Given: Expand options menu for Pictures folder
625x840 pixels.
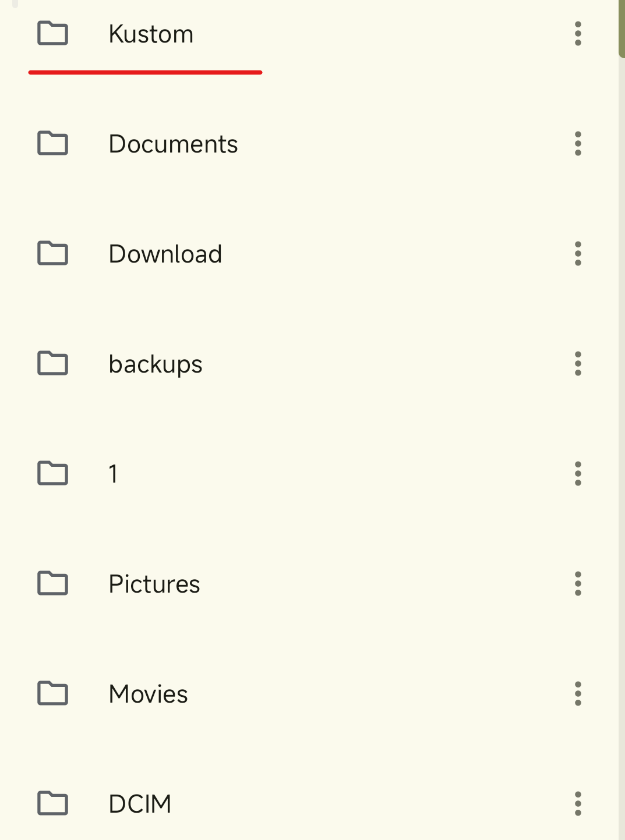Looking at the screenshot, I should (578, 584).
